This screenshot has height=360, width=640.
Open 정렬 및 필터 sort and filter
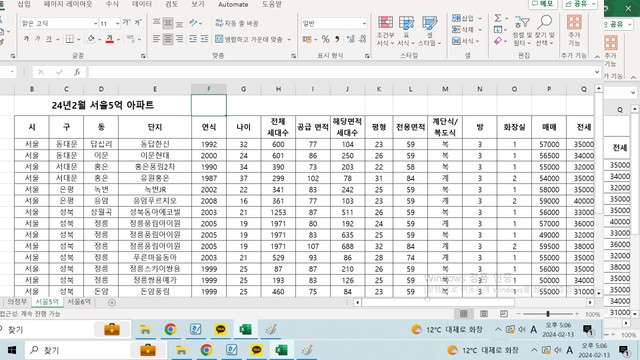(521, 31)
